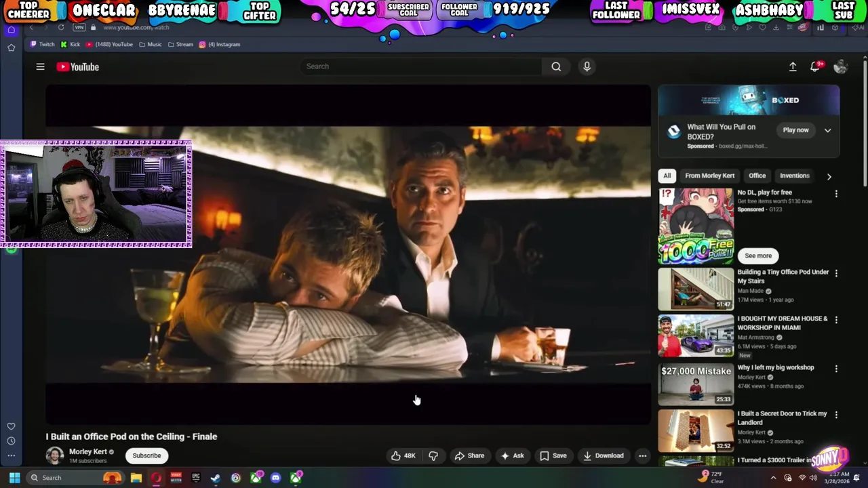The height and width of the screenshot is (488, 868).
Task: Open the Kick bookmark
Action: (71, 44)
